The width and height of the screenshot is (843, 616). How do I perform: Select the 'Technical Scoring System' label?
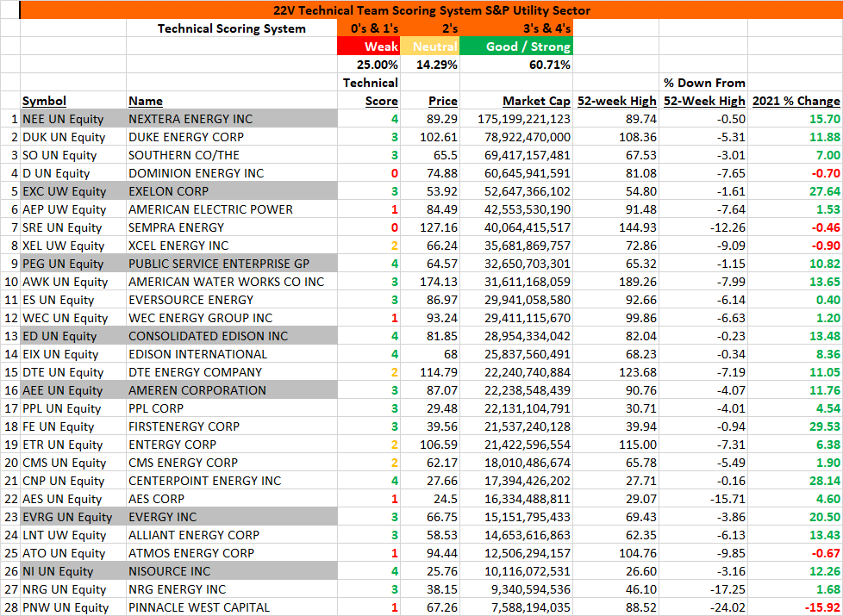click(x=232, y=28)
